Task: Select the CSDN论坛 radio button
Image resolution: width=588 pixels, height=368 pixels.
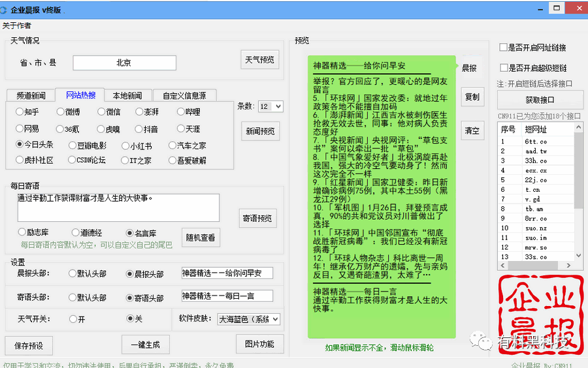Action: (x=72, y=160)
